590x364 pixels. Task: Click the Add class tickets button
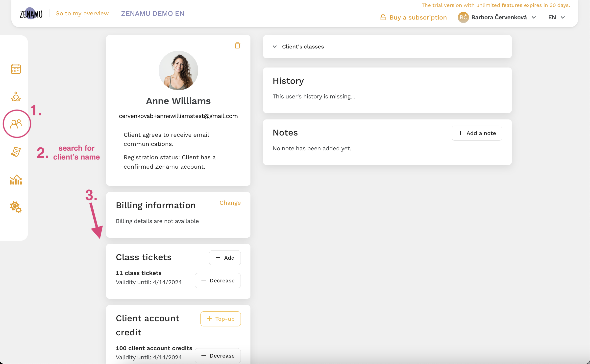[225, 257]
